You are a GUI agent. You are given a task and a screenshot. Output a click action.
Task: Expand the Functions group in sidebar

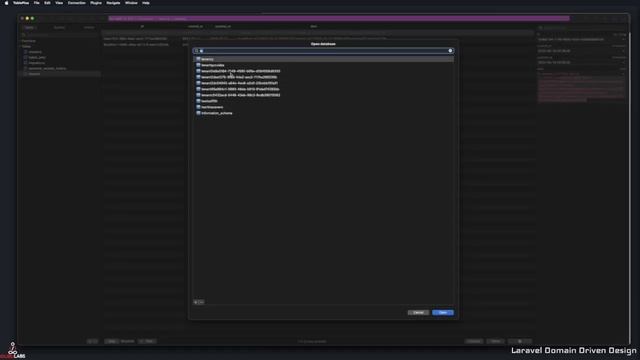click(x=29, y=41)
